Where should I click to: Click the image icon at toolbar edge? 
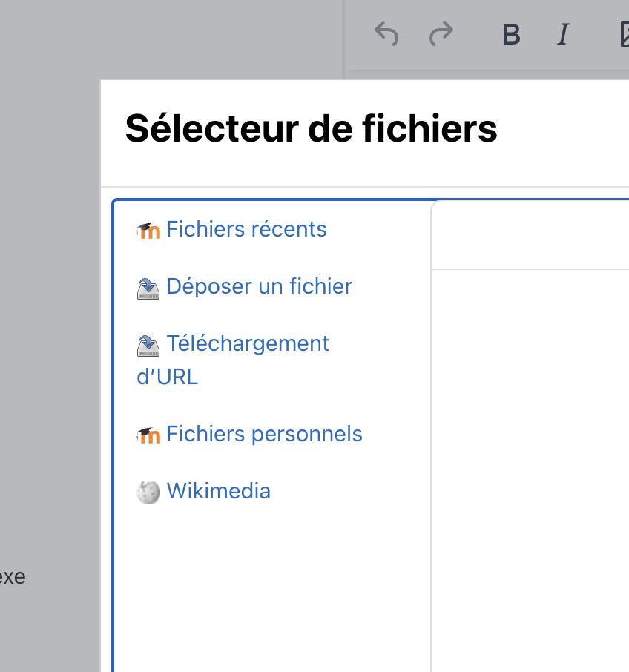625,34
